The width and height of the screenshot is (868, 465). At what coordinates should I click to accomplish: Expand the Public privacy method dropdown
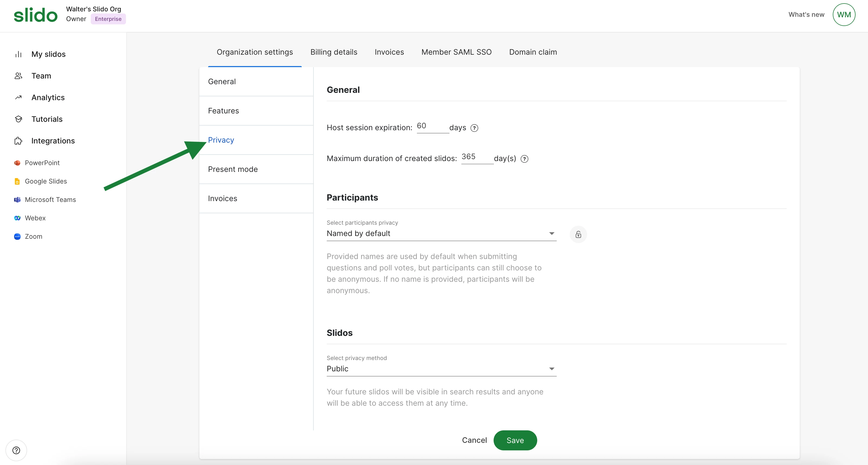(x=441, y=369)
